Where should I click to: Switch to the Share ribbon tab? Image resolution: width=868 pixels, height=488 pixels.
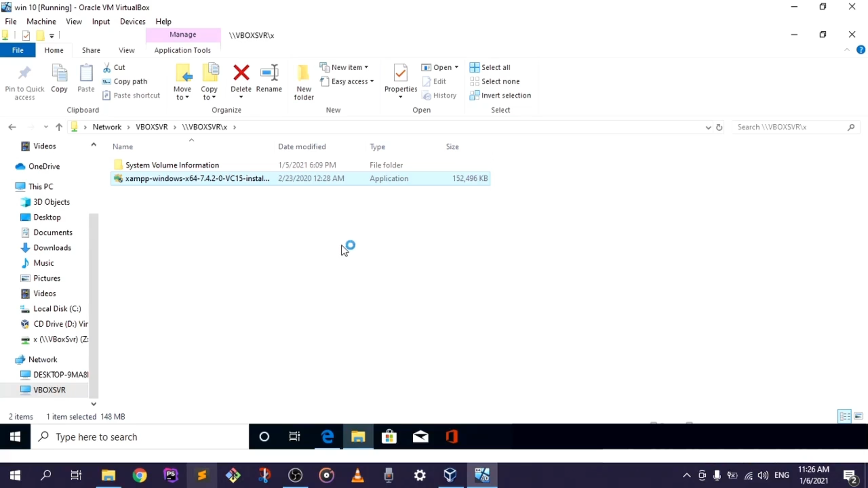(91, 50)
